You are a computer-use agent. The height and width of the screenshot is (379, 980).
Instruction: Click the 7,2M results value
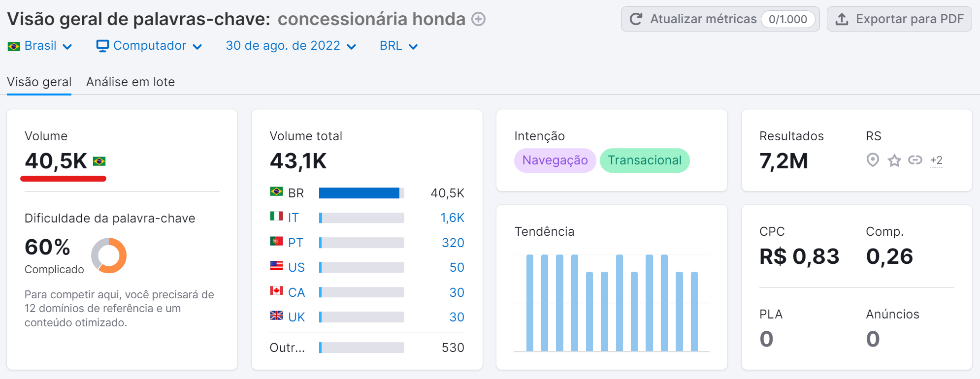click(x=784, y=161)
